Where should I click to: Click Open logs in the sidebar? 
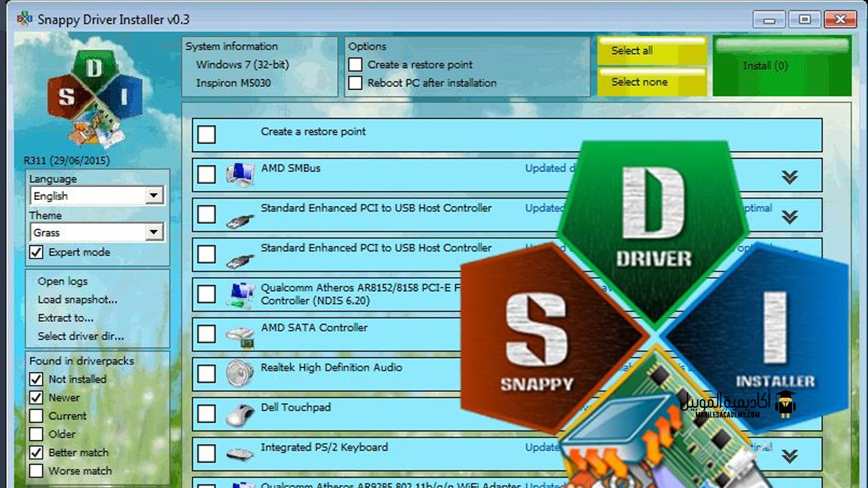coord(62,281)
